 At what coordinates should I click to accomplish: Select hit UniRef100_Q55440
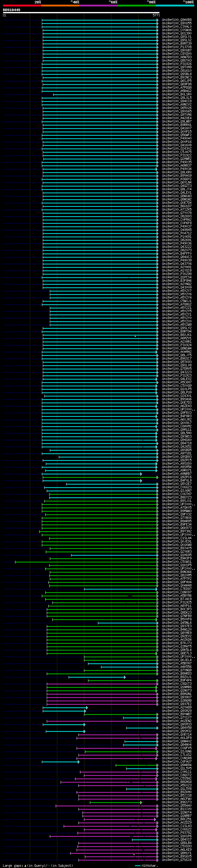(x=177, y=806)
